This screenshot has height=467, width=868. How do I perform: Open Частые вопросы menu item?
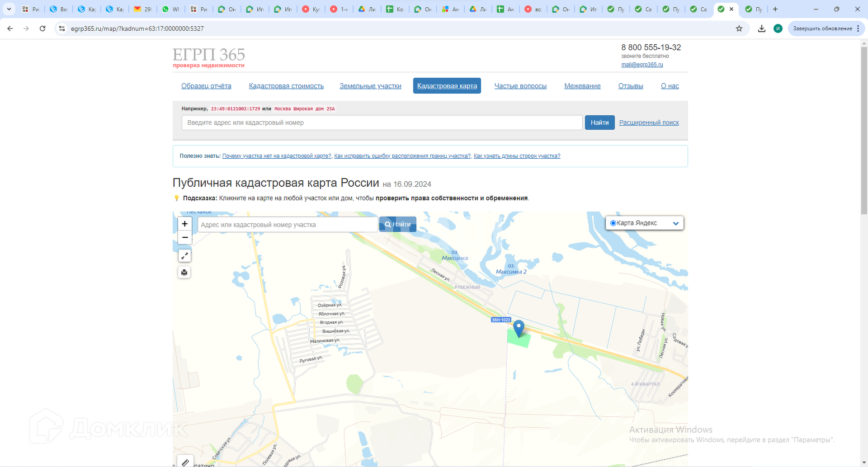[x=520, y=86]
